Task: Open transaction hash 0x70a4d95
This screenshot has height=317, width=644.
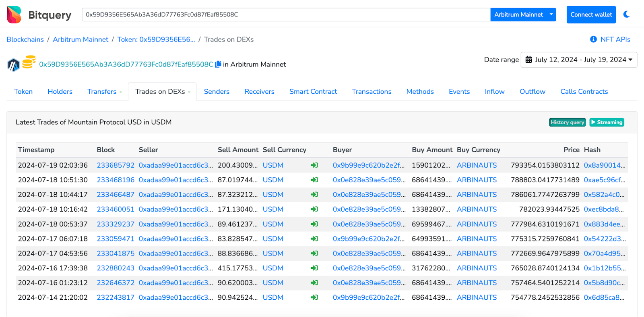Action: [605, 253]
